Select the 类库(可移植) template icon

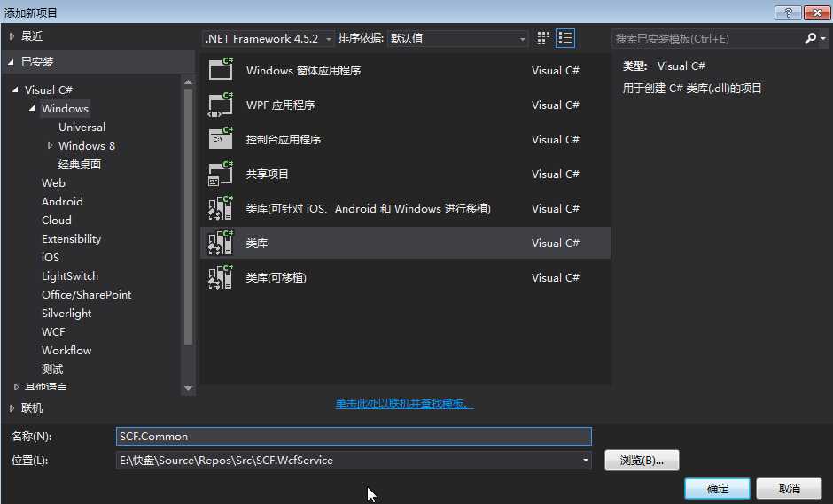221,276
